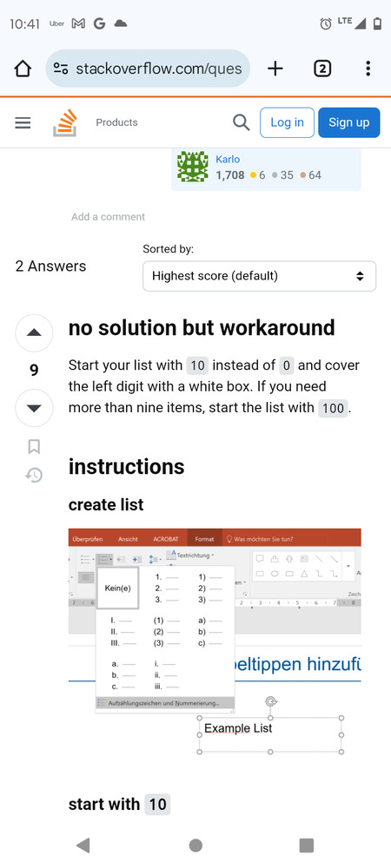Open Karlo's user profile link
This screenshot has height=868, width=391.
point(228,160)
